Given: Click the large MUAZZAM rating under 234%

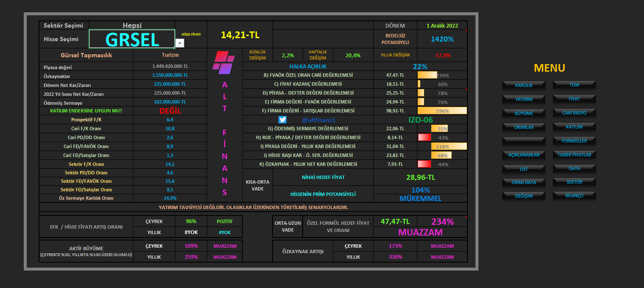Looking at the screenshot, I should (x=420, y=233).
